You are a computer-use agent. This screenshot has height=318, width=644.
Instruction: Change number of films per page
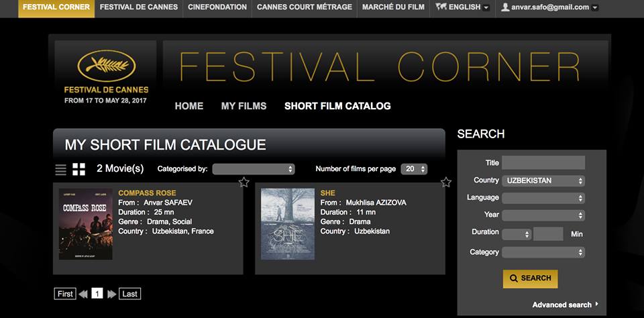tap(414, 169)
